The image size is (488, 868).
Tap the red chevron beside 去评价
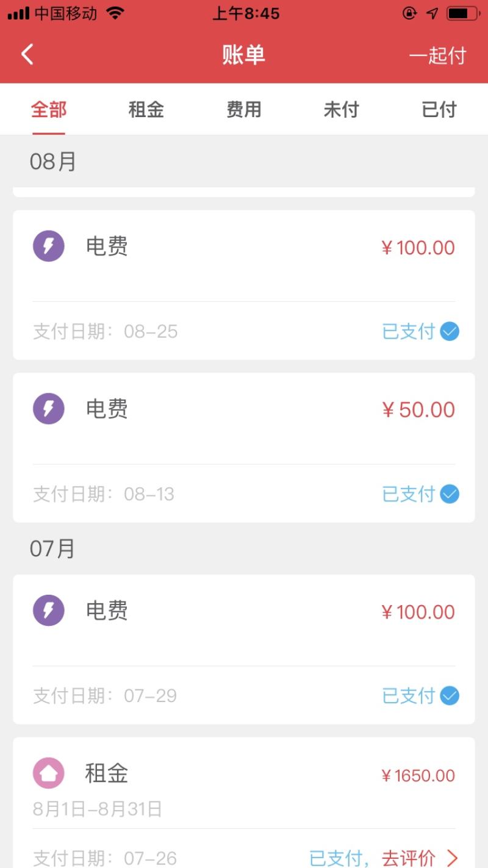point(452,858)
